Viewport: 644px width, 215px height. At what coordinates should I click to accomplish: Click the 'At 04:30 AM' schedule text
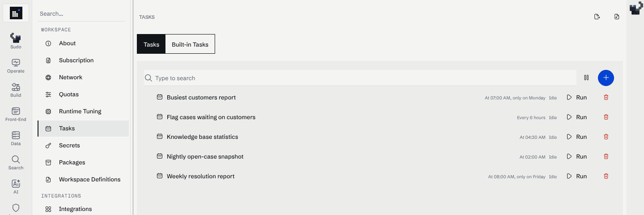(x=533, y=137)
